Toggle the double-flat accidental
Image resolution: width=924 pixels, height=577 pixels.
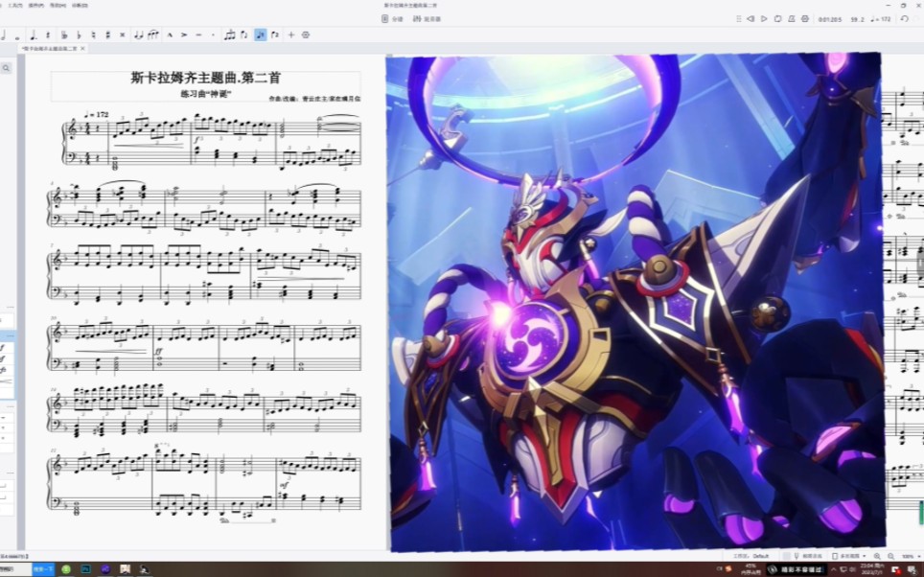coord(64,35)
